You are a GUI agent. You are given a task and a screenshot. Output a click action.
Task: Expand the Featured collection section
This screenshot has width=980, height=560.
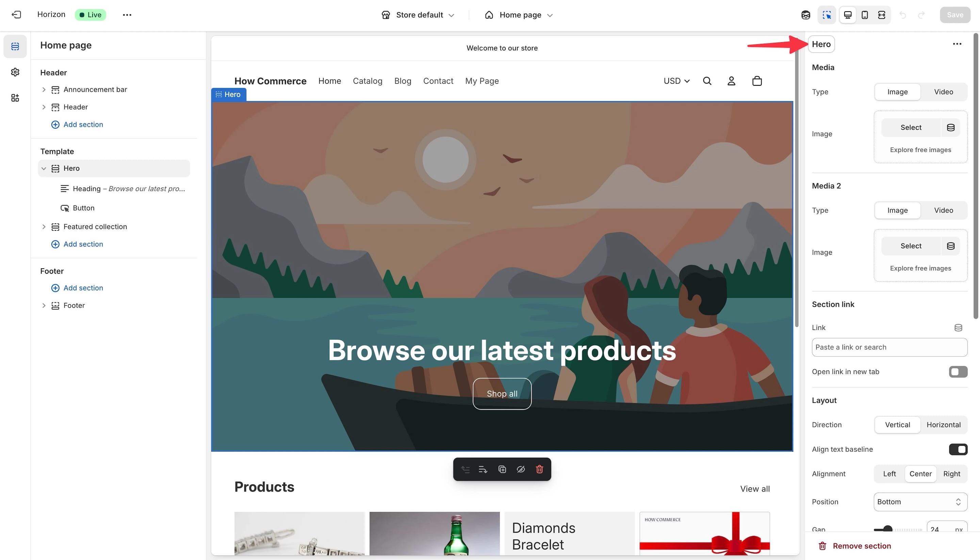pos(44,227)
